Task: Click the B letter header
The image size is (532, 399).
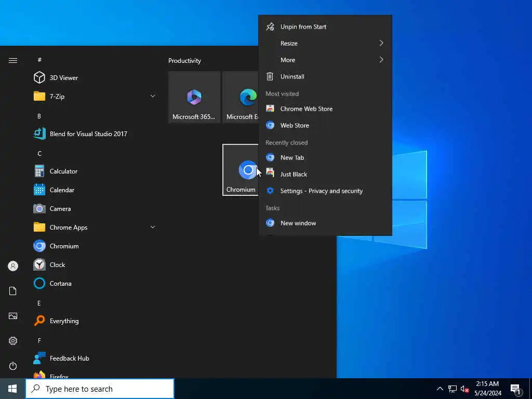Action: [x=39, y=116]
